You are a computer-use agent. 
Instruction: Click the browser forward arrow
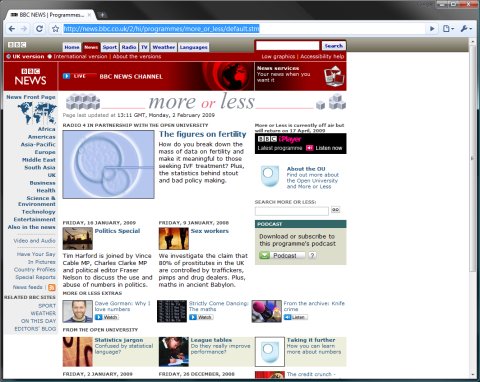pyautogui.click(x=24, y=29)
